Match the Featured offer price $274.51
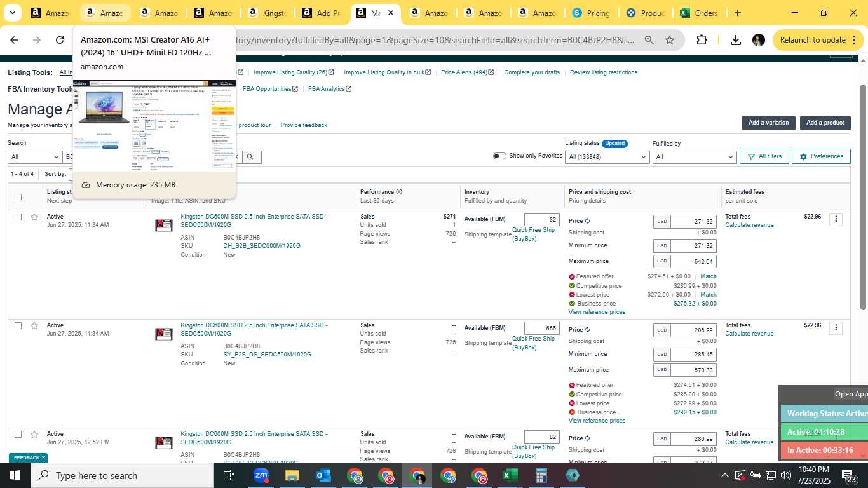 [708, 276]
